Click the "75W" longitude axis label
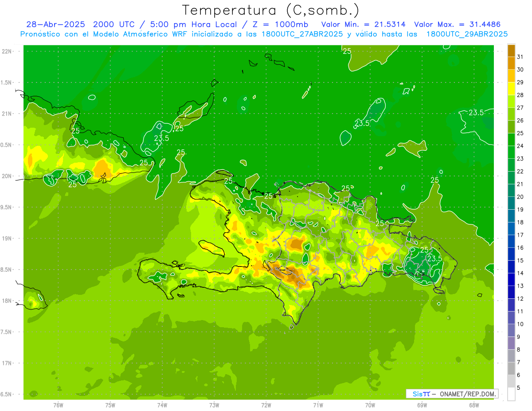 (x=110, y=405)
